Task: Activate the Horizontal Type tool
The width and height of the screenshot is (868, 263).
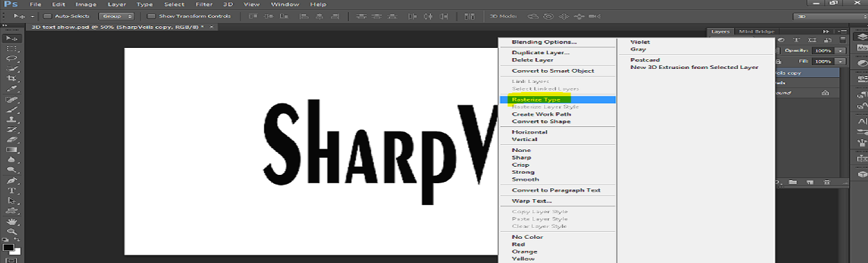Action: 11,191
